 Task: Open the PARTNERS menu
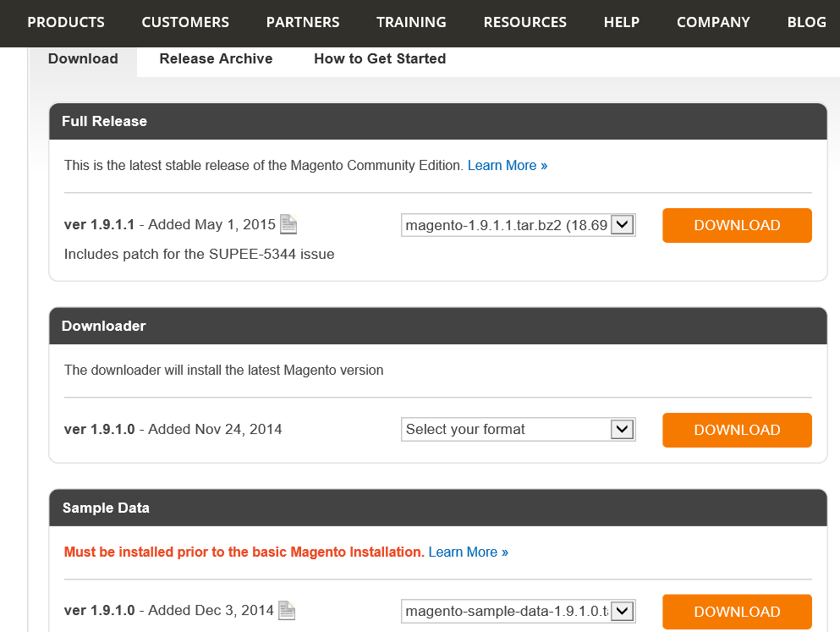(x=303, y=23)
